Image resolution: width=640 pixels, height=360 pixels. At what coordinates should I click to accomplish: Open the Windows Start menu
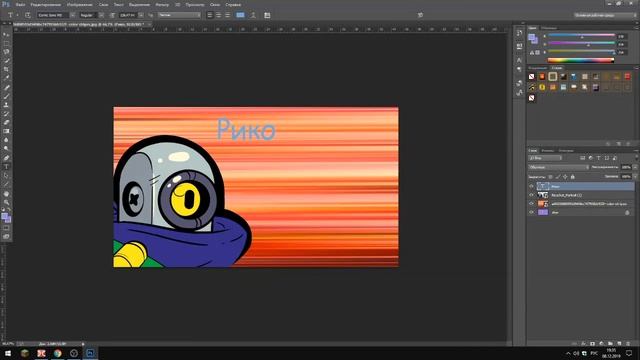8,353
